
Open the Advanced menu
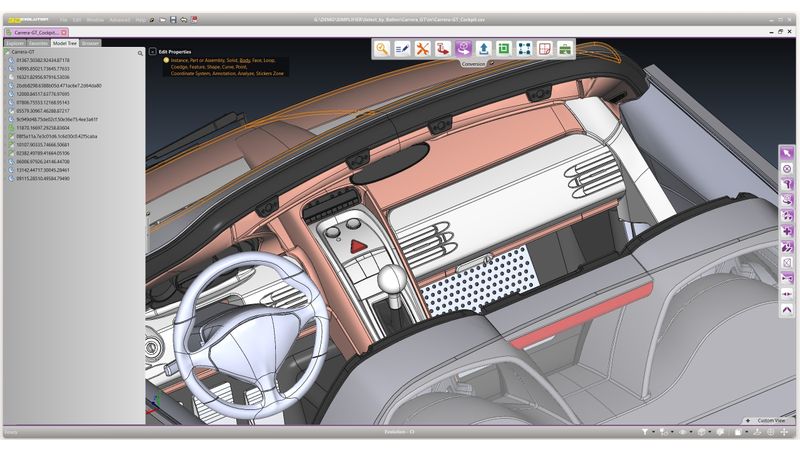pyautogui.click(x=119, y=20)
